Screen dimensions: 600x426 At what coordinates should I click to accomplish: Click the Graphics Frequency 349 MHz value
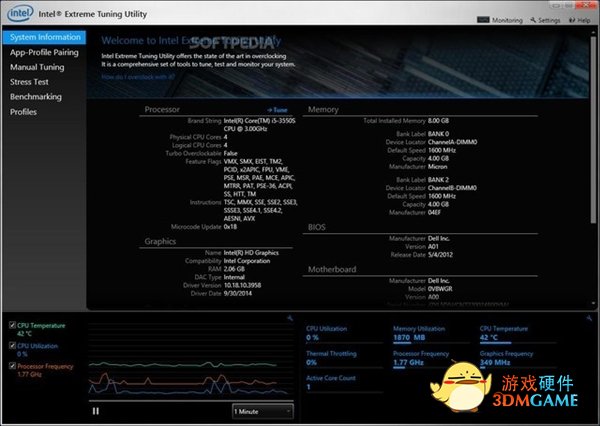(x=495, y=362)
